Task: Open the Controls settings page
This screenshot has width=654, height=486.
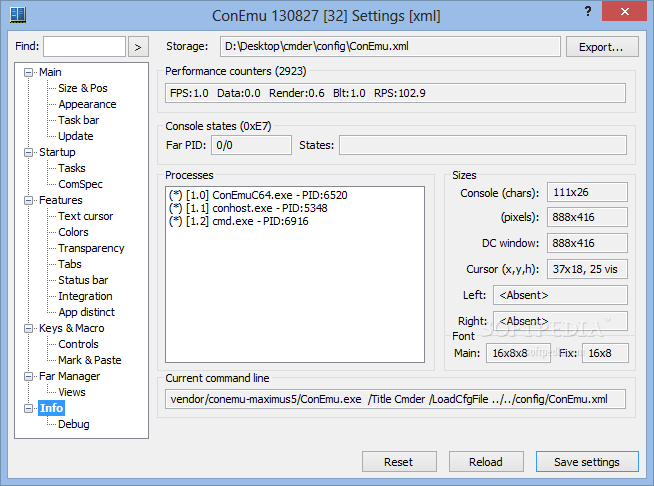Action: pyautogui.click(x=78, y=344)
